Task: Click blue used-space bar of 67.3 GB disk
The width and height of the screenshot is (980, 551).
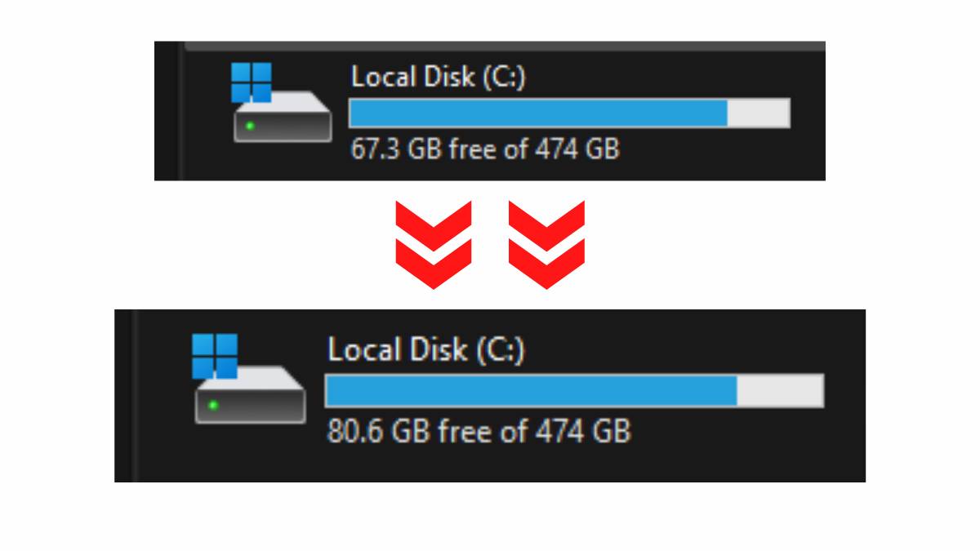Action: click(x=537, y=113)
